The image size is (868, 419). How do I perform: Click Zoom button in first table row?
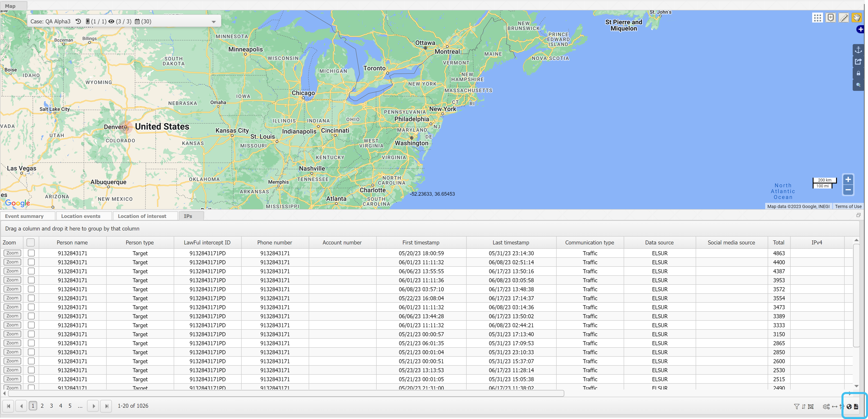[12, 253]
